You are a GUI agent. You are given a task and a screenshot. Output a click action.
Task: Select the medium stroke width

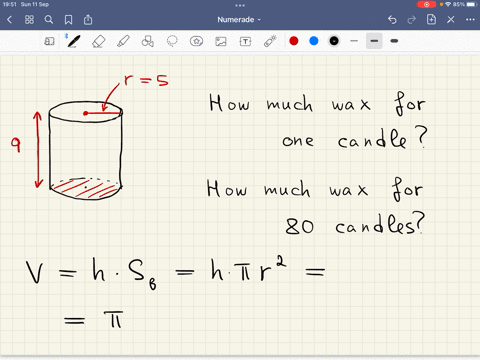(374, 41)
